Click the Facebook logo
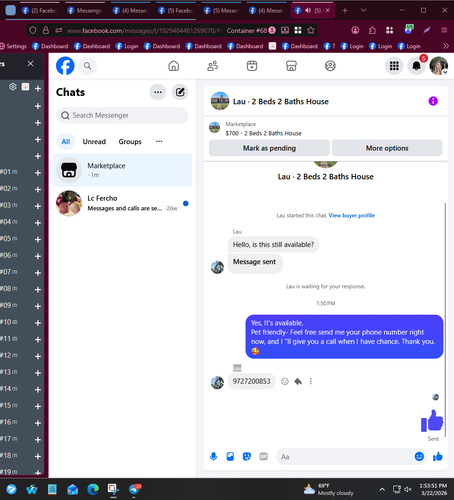Image resolution: width=454 pixels, height=500 pixels. pyautogui.click(x=65, y=66)
